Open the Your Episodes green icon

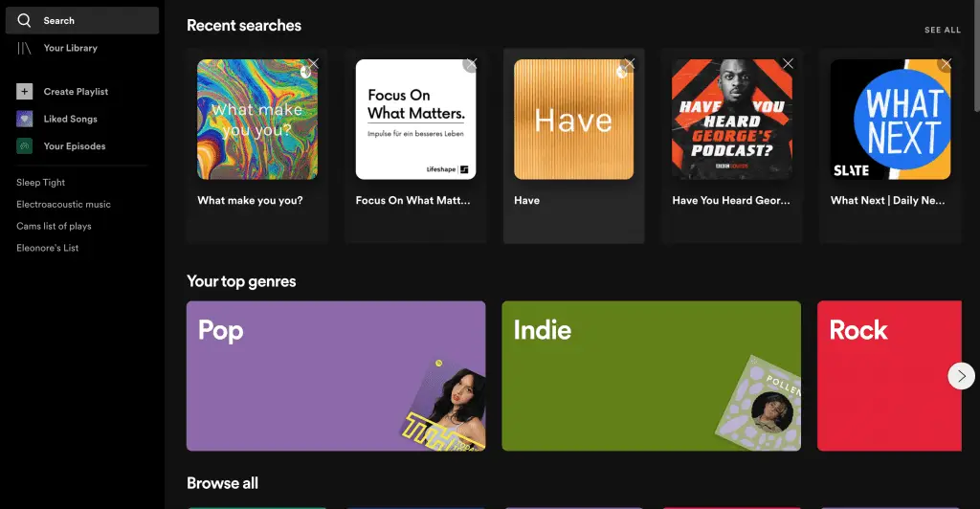pos(24,146)
